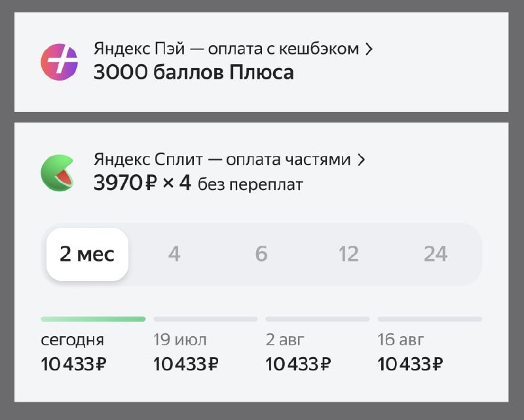Viewport: 524px width, 420px height.
Task: Click the 3000 баллов Плюса text
Action: [194, 72]
